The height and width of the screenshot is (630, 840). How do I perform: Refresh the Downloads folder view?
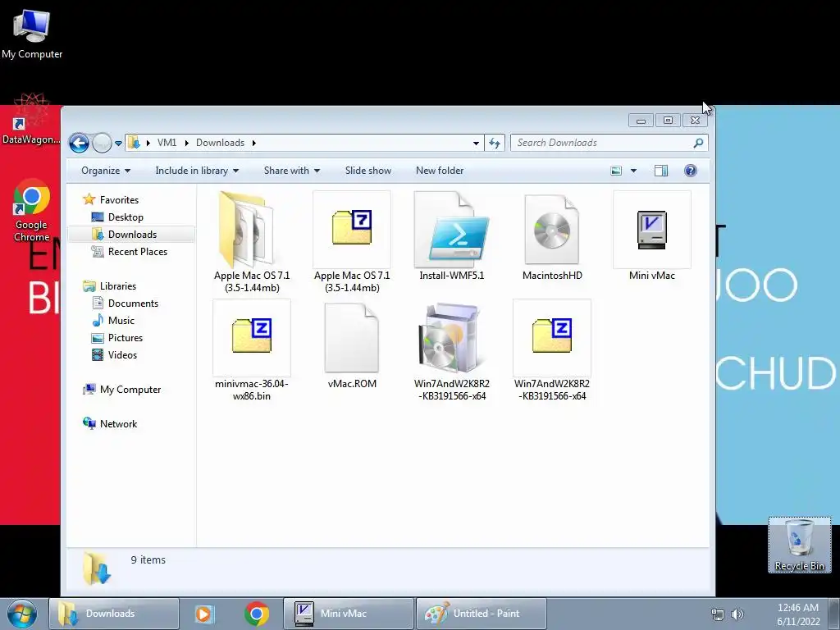(x=495, y=143)
